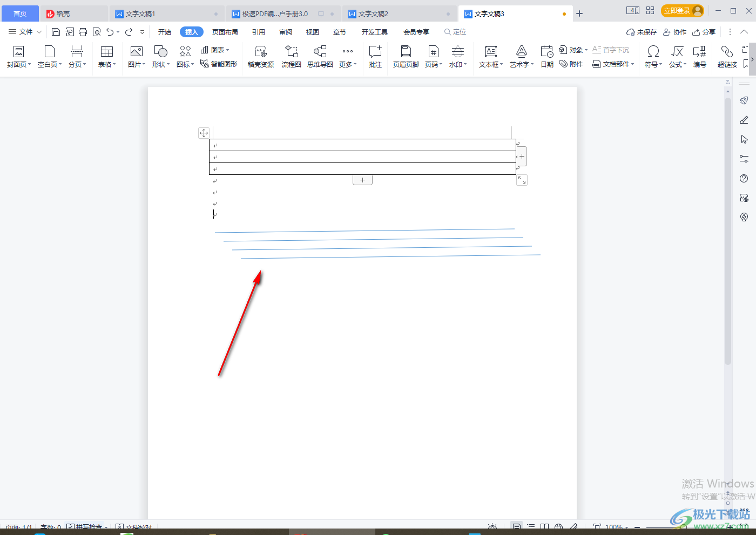
Task: Open the 页码 page number dropdown
Action: [x=434, y=57]
